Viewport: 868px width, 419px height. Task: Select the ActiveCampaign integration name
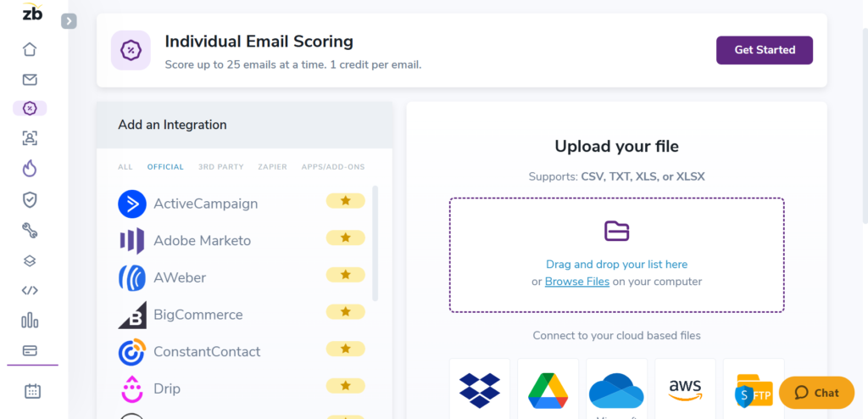click(x=206, y=204)
